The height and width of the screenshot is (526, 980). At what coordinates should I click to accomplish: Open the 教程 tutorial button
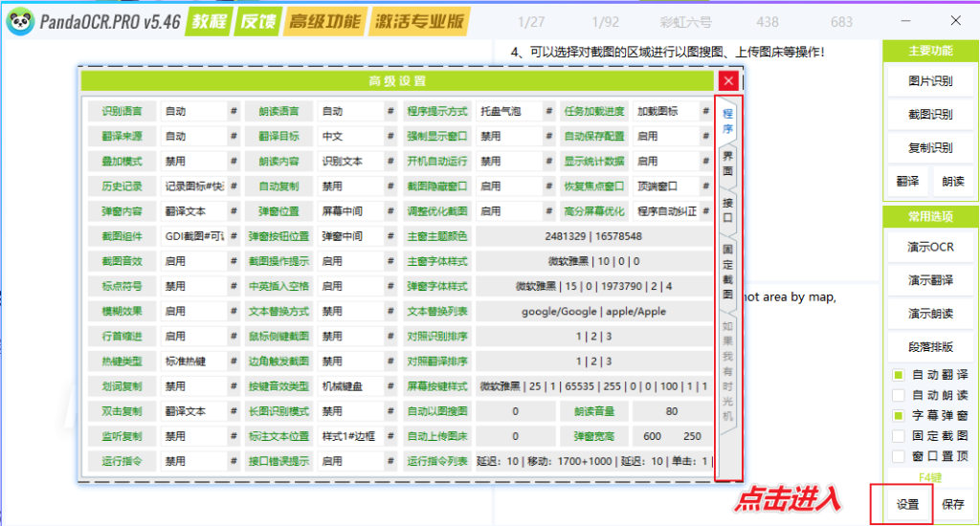(209, 22)
